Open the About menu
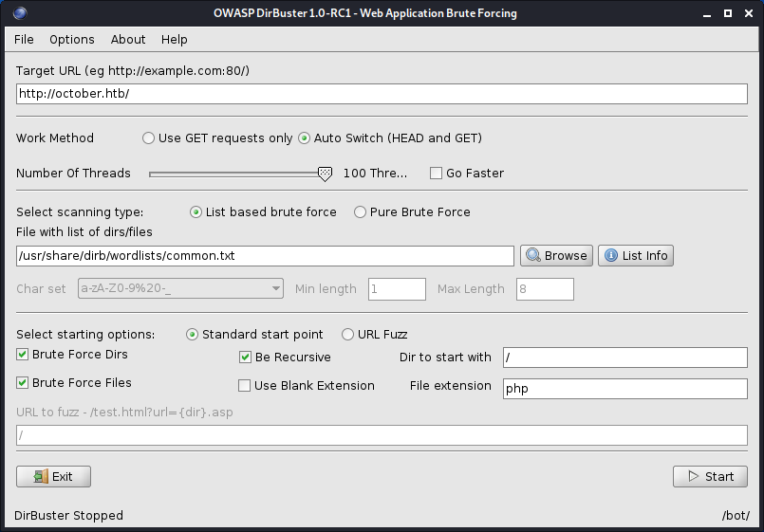Screen dimensions: 764x532 pos(128,40)
